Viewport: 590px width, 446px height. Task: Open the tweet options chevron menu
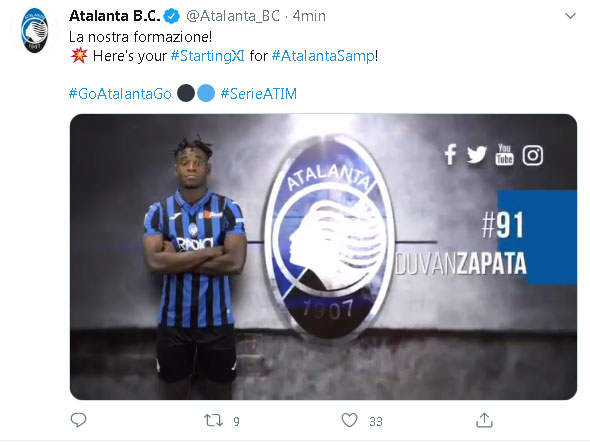(x=570, y=16)
